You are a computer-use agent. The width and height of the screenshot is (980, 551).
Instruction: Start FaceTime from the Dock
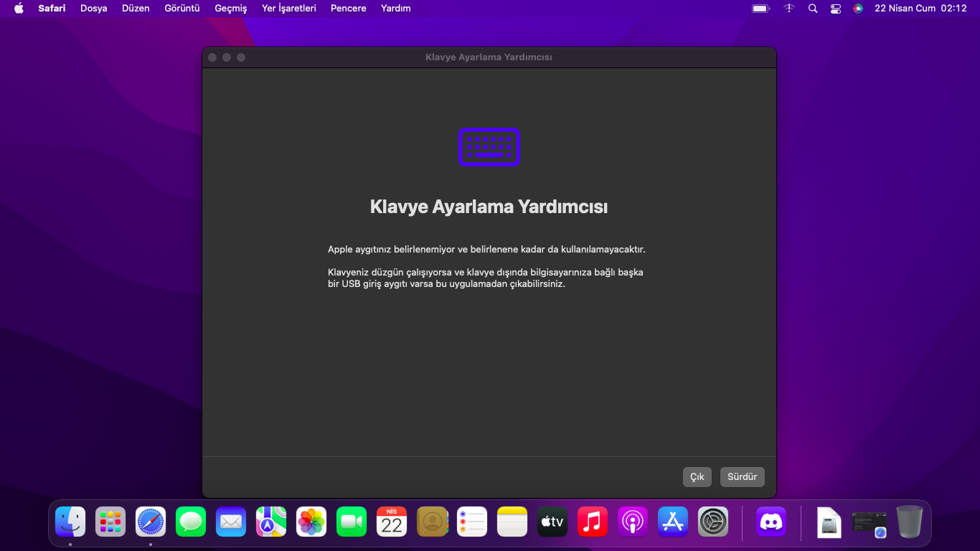point(352,522)
